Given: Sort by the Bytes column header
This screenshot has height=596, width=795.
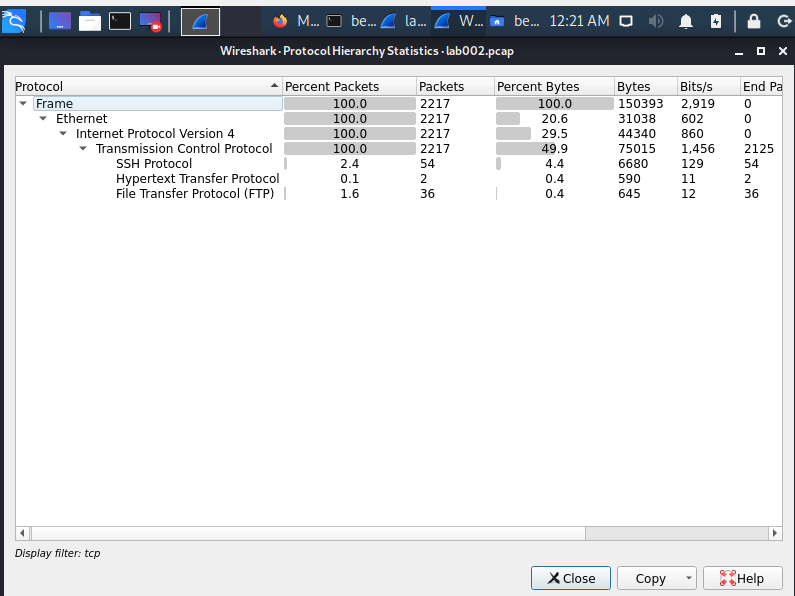Looking at the screenshot, I should point(646,87).
